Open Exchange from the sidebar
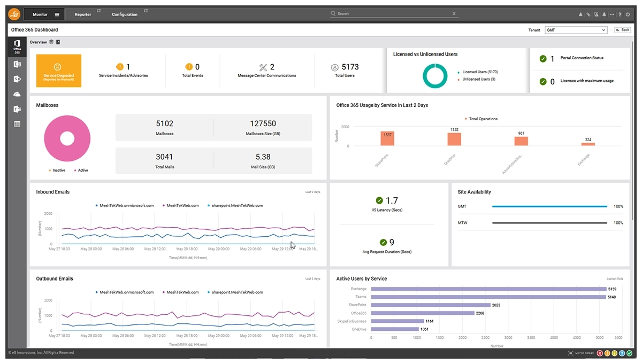 click(x=17, y=64)
